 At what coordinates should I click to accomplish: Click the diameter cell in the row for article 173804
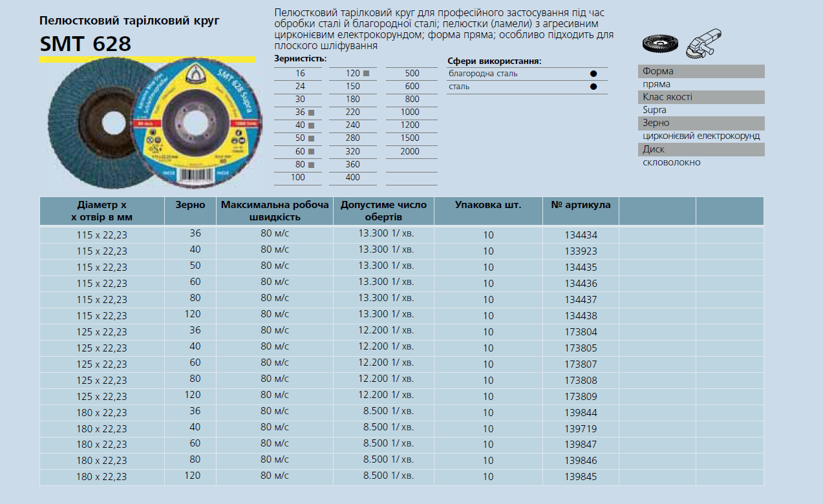pos(102,332)
